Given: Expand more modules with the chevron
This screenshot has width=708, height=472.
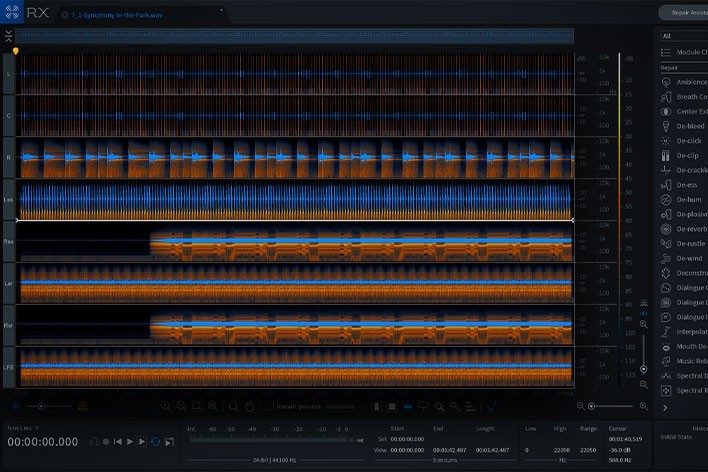Looking at the screenshot, I should pyautogui.click(x=665, y=407).
